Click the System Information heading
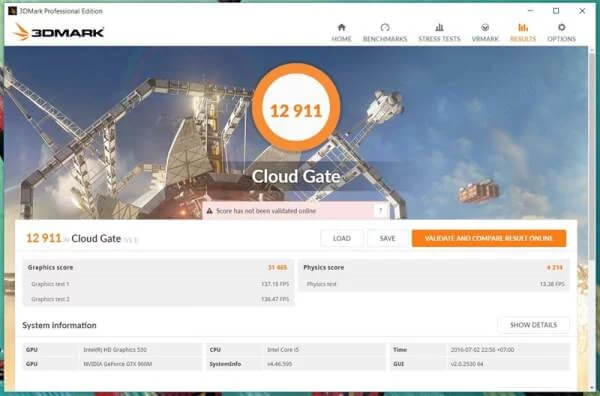 coord(59,325)
